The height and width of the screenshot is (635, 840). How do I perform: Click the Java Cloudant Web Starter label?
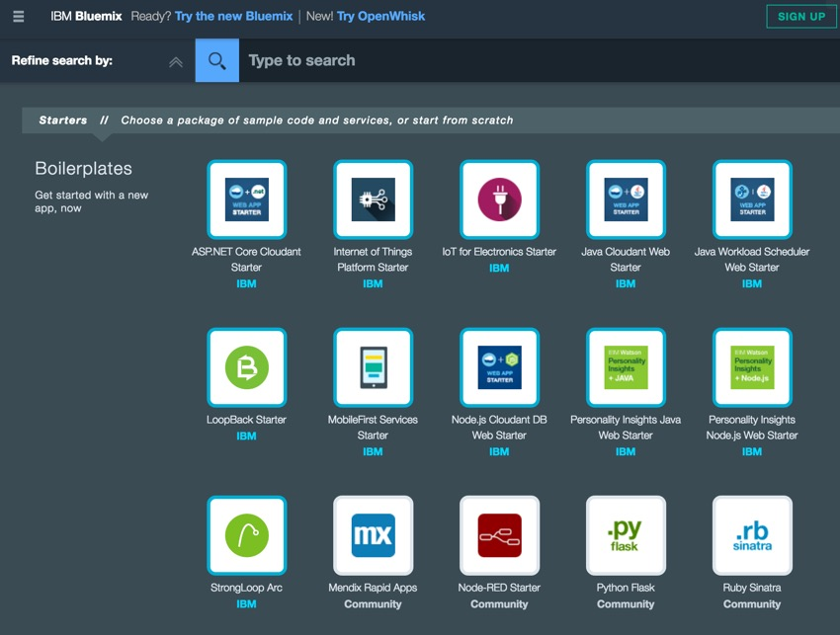point(626,259)
